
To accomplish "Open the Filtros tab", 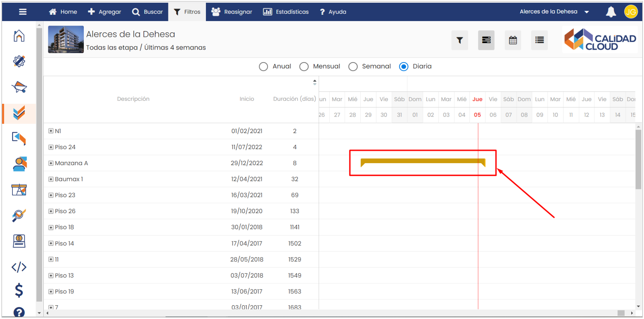I will (187, 12).
